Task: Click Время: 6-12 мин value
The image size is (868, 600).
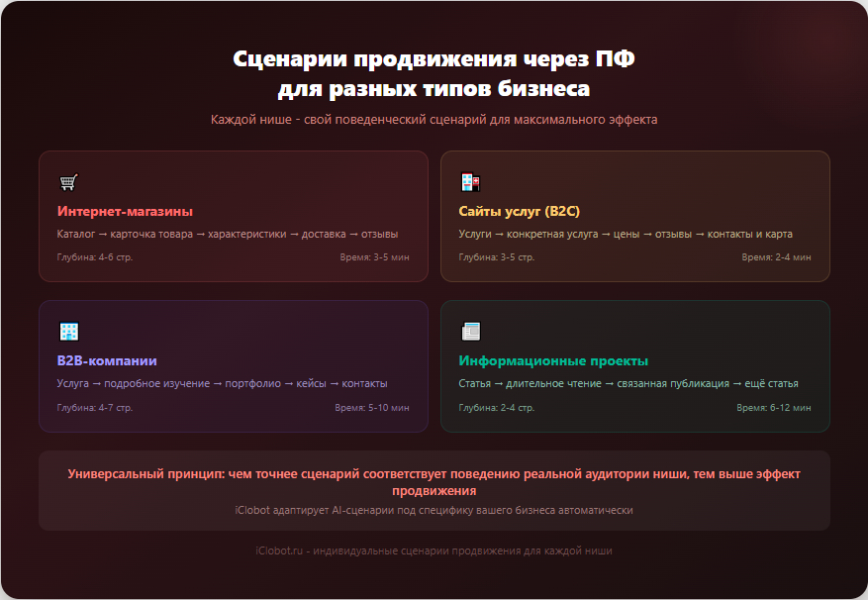Action: click(773, 407)
